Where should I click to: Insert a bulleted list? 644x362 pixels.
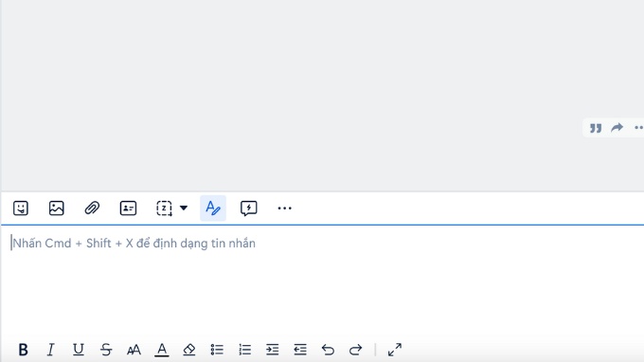pos(217,350)
